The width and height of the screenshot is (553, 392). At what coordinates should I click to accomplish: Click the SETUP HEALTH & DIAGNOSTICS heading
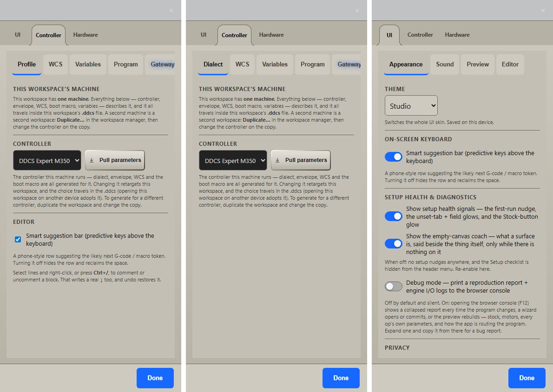point(431,197)
